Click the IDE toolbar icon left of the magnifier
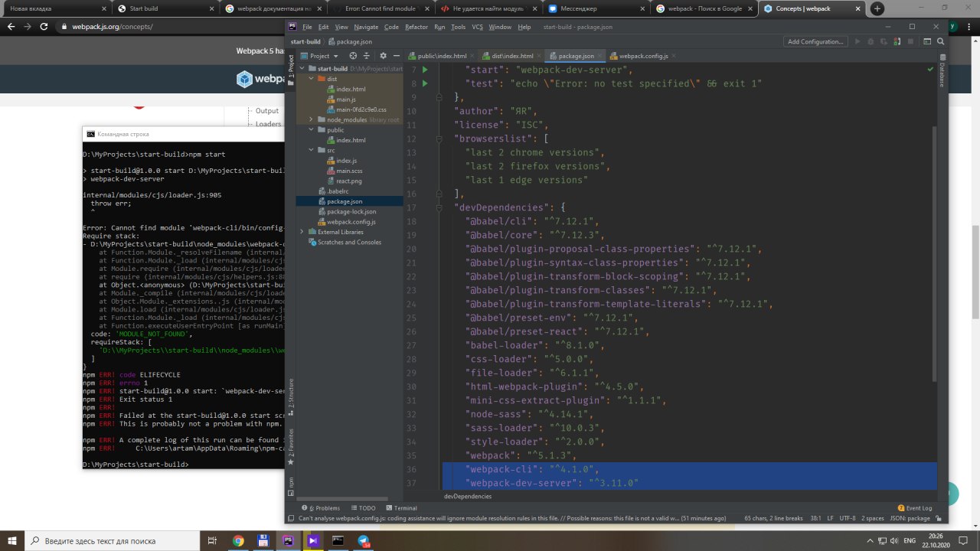 click(926, 41)
